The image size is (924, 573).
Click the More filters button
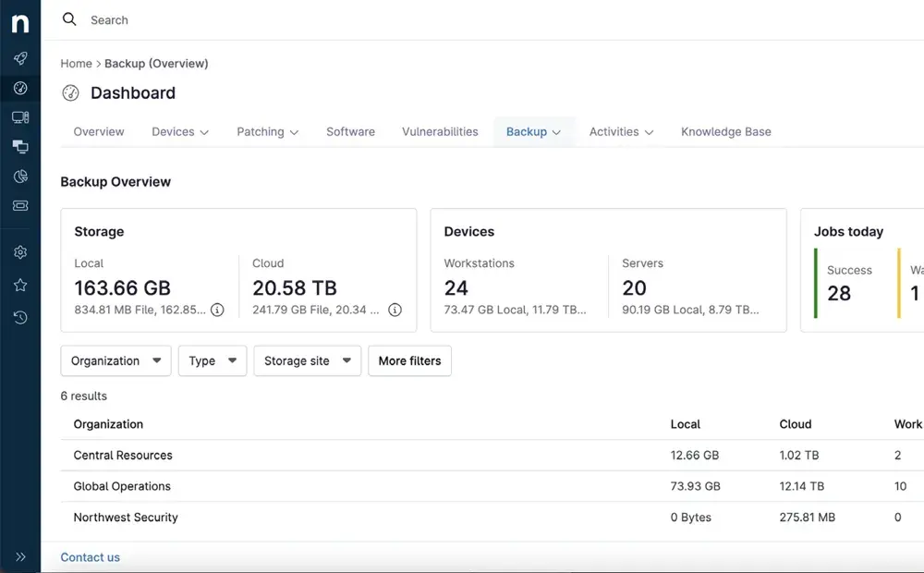coord(410,360)
